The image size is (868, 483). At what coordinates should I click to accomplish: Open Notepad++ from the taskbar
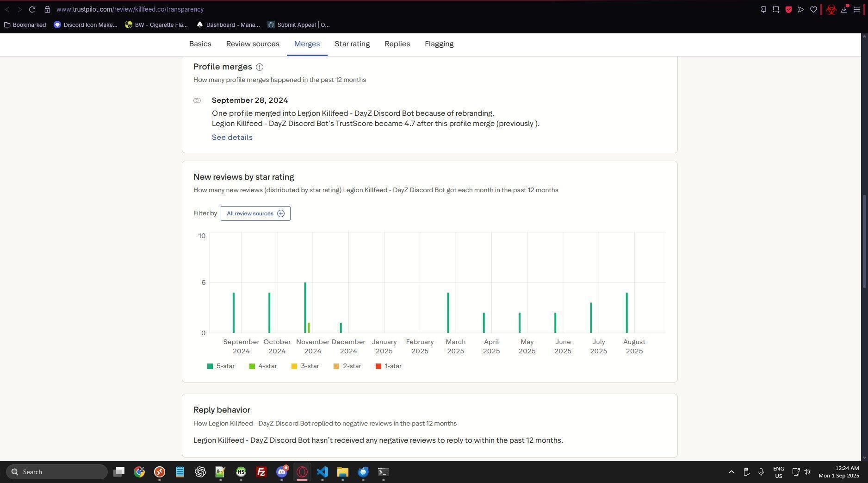pyautogui.click(x=220, y=472)
